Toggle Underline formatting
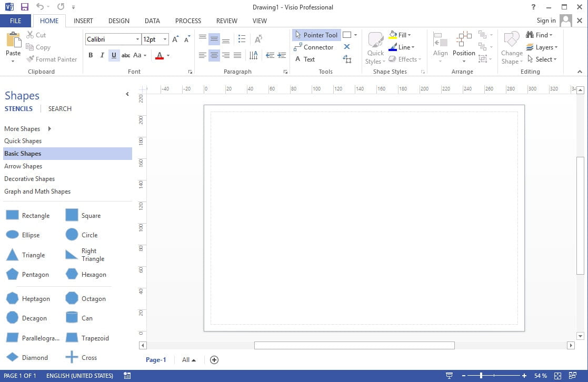 pyautogui.click(x=114, y=55)
